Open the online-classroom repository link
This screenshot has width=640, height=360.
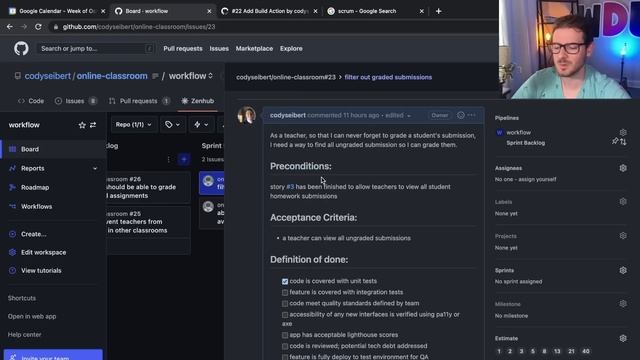(x=112, y=76)
